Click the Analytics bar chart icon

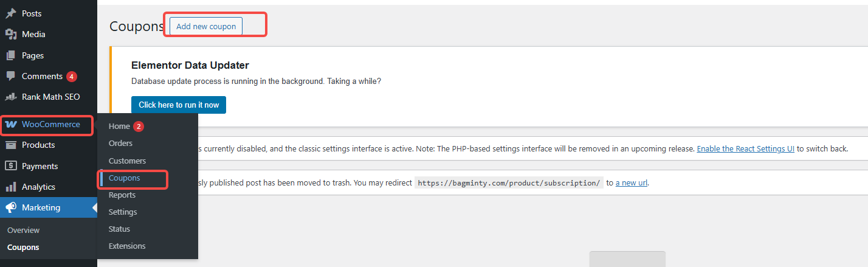10,187
